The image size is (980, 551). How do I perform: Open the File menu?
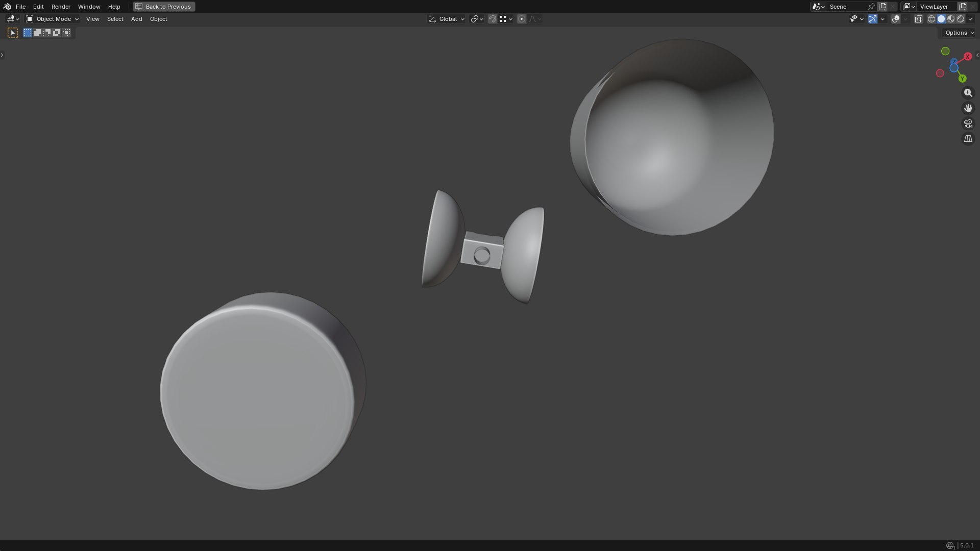point(20,7)
